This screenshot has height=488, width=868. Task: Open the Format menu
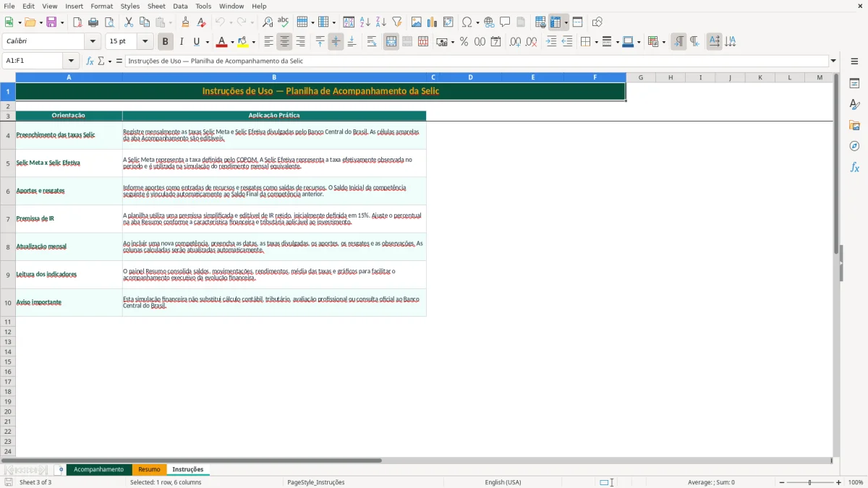(101, 6)
